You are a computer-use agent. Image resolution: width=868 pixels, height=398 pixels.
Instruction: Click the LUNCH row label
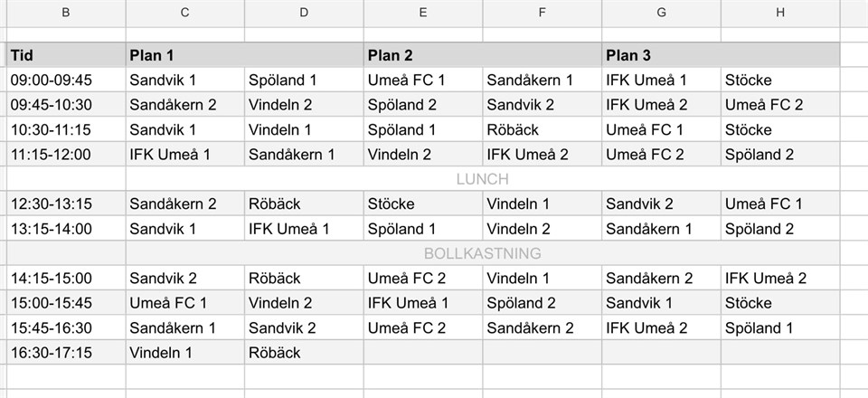483,179
